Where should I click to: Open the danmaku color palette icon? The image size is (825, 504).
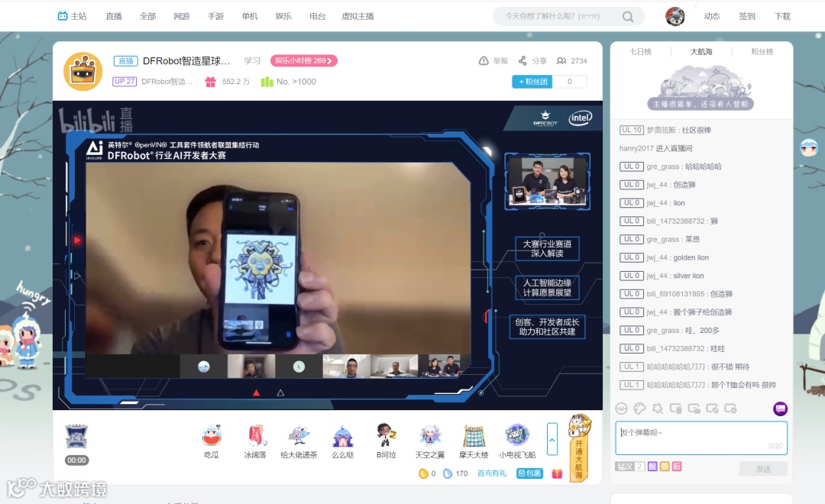(639, 409)
